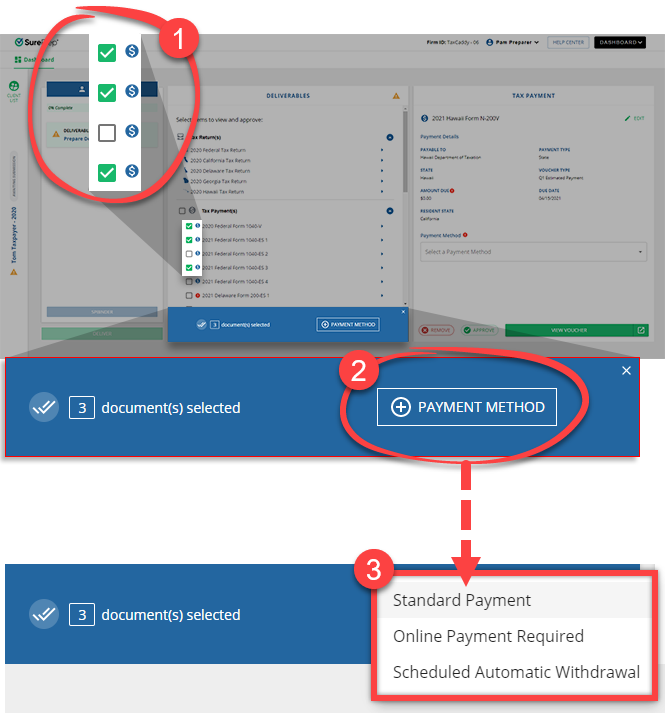
Task: Click the enlarged PAYMENT METHOD button
Action: [467, 407]
